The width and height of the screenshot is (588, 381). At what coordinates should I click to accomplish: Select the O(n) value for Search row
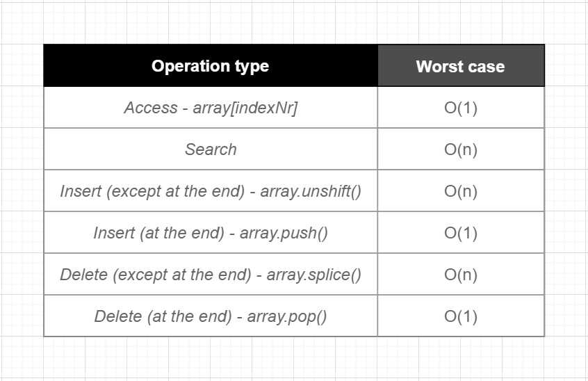[461, 149]
